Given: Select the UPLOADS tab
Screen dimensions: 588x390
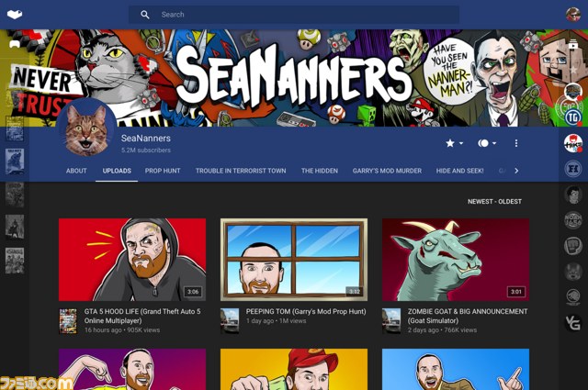Looking at the screenshot, I should 117,171.
